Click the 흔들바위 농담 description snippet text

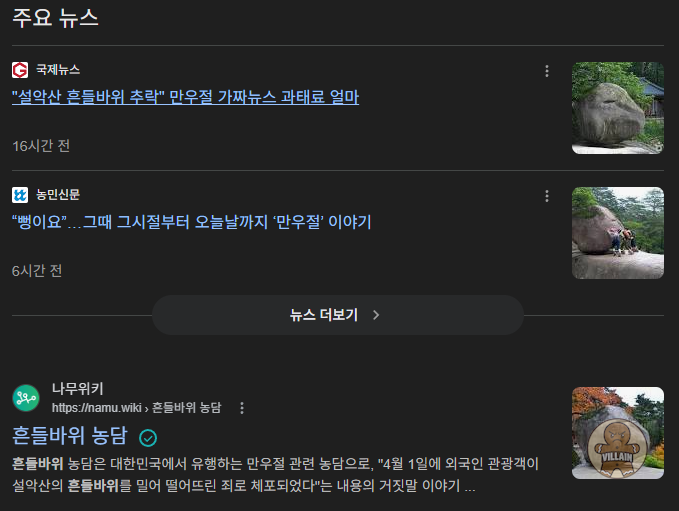click(275, 475)
